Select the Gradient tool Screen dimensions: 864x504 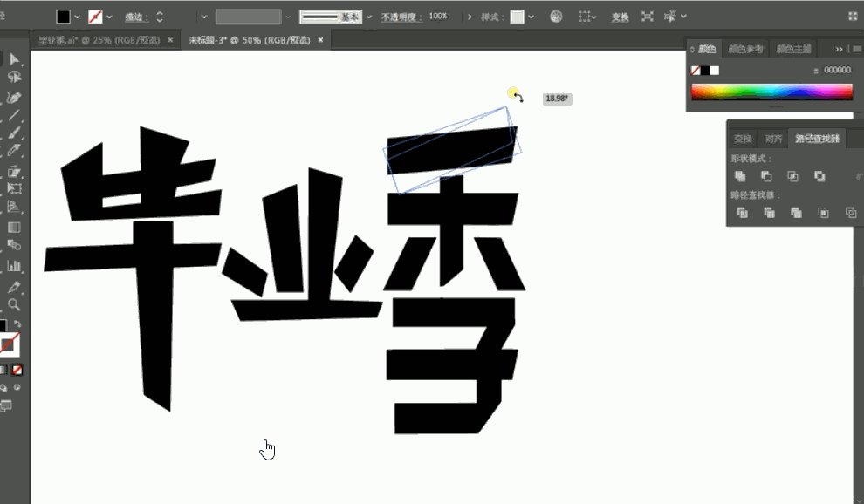tap(14, 227)
